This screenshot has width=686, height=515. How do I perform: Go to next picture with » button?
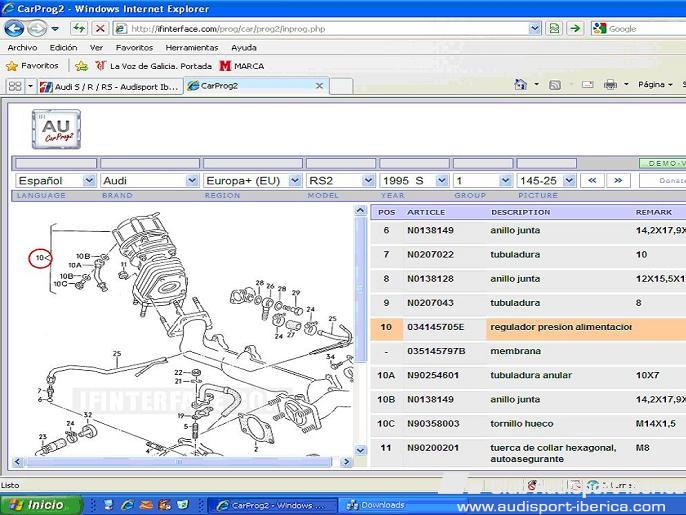click(618, 180)
